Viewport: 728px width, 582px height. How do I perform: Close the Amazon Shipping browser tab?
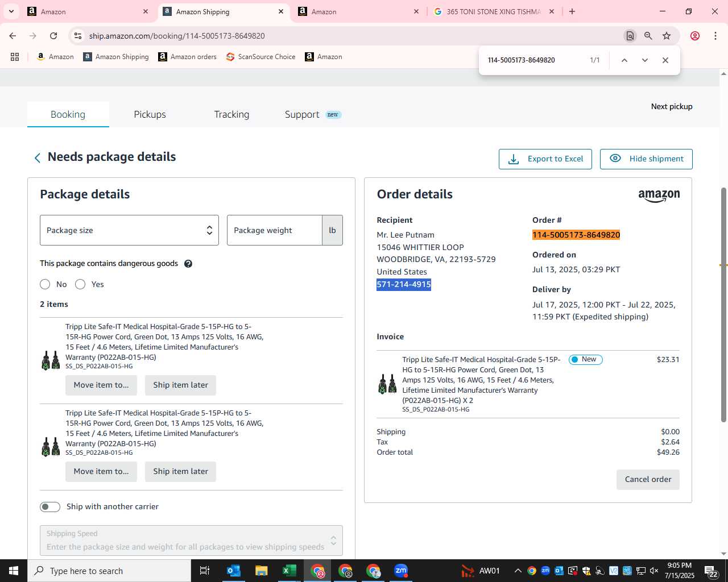[x=281, y=11]
